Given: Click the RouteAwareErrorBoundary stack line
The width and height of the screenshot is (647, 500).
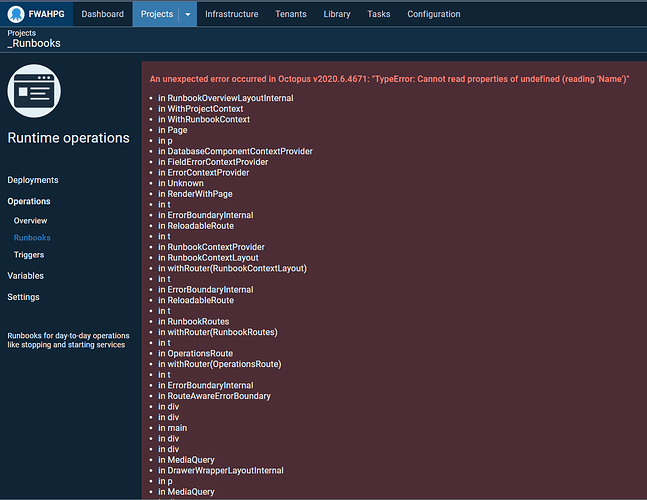Looking at the screenshot, I should [214, 396].
